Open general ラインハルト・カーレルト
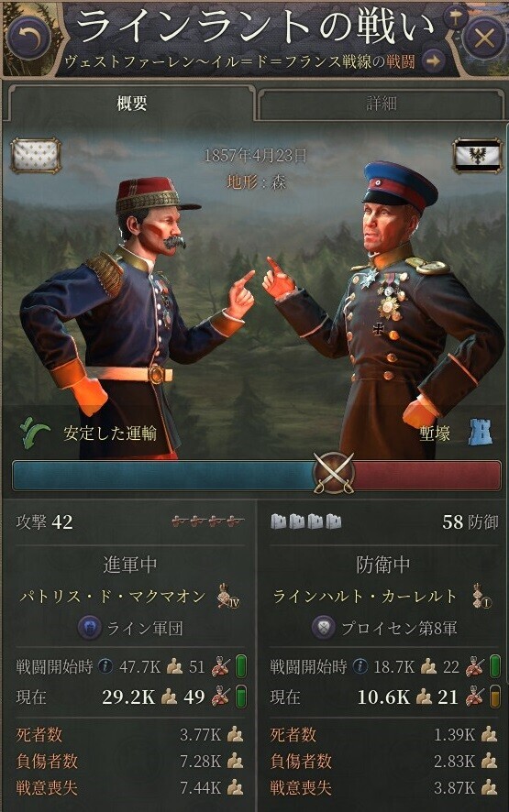The image size is (509, 812). coord(365,597)
